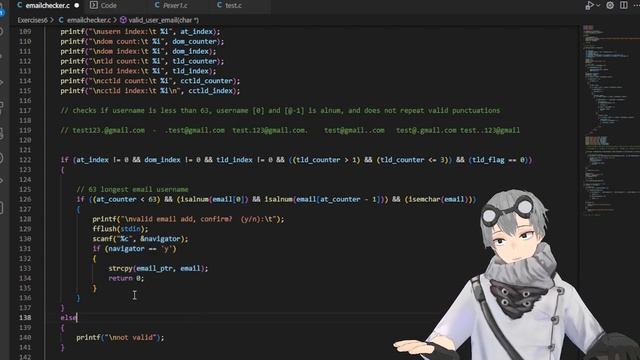
Task: Click line number 138 in the gutter
Action: 25,318
